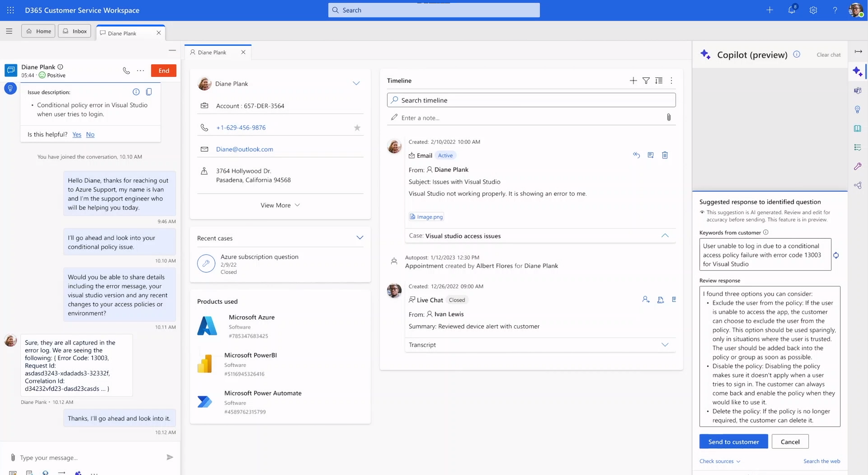Click the column view icon in Timeline
This screenshot has width=868, height=475.
[658, 80]
